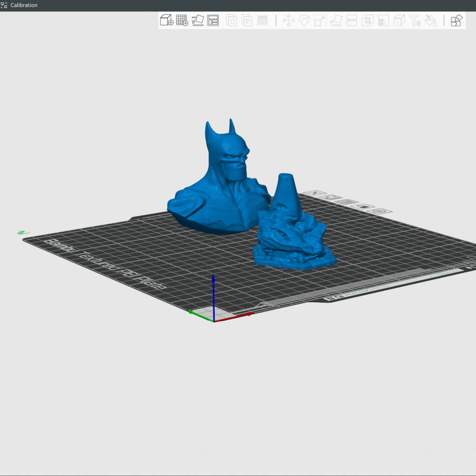Select the Text Shape tool
Screen dimensions: 476x476
(415, 20)
